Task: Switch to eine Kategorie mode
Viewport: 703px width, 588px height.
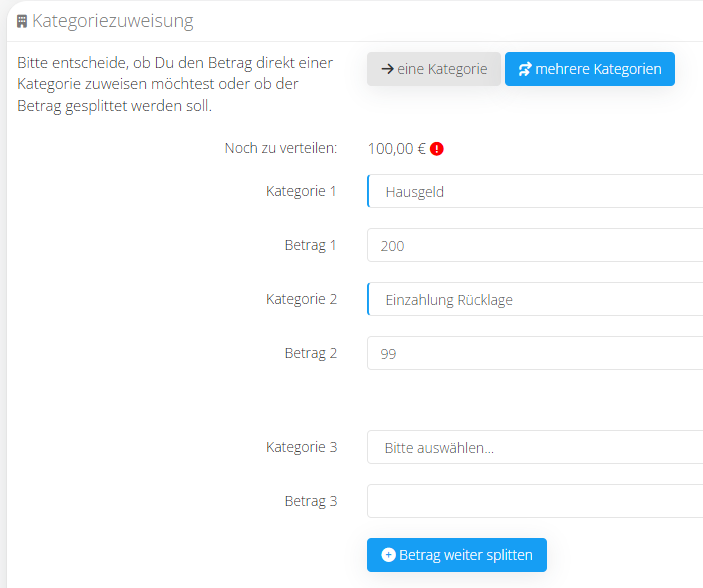Action: [x=434, y=69]
